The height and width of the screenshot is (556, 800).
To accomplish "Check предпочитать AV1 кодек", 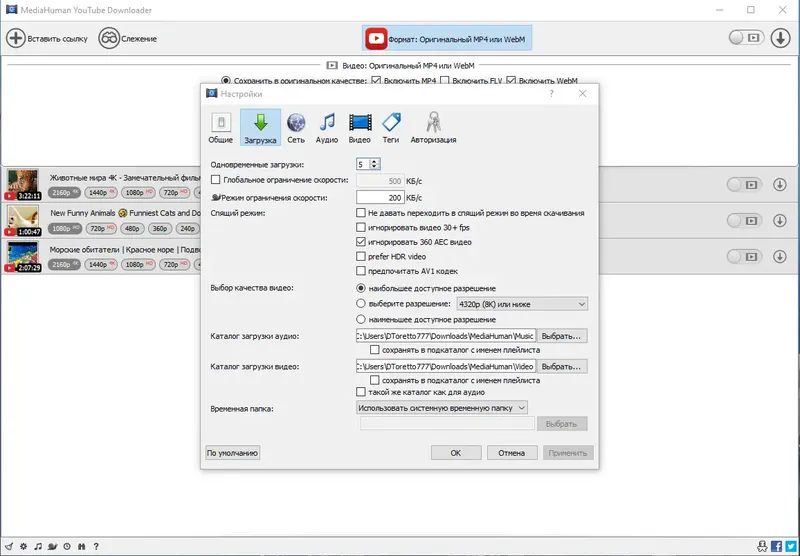I will click(x=361, y=270).
